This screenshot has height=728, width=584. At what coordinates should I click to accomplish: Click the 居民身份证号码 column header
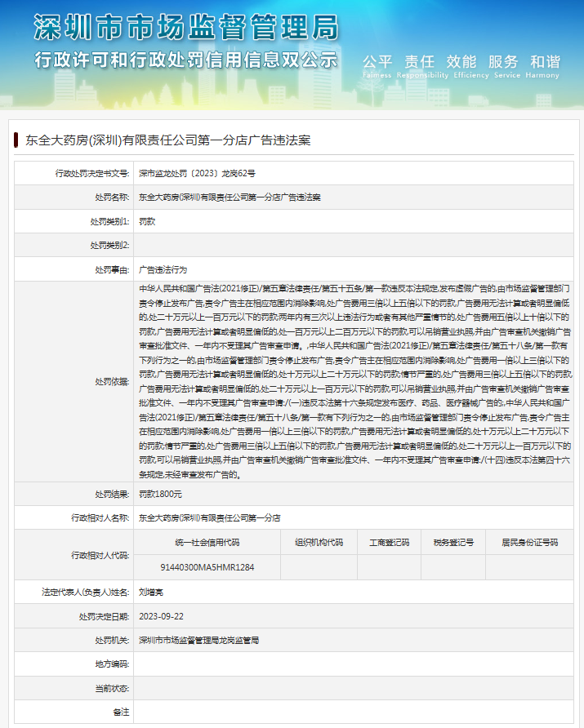click(529, 542)
